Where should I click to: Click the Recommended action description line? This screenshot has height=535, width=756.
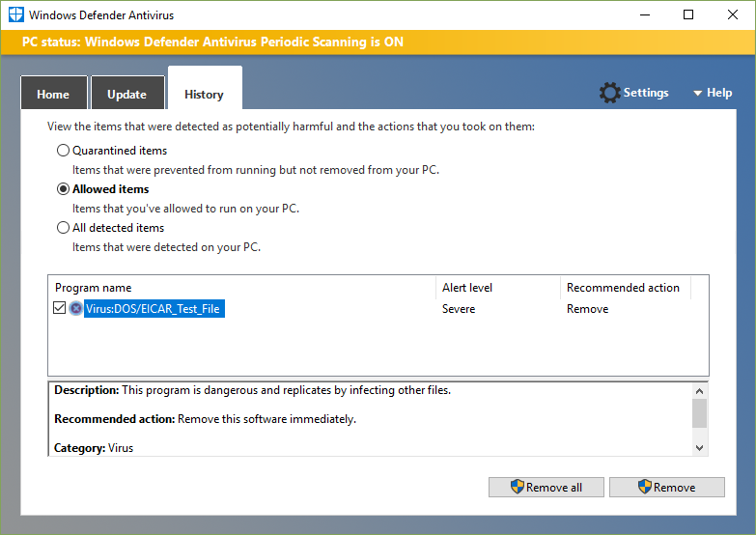click(205, 419)
